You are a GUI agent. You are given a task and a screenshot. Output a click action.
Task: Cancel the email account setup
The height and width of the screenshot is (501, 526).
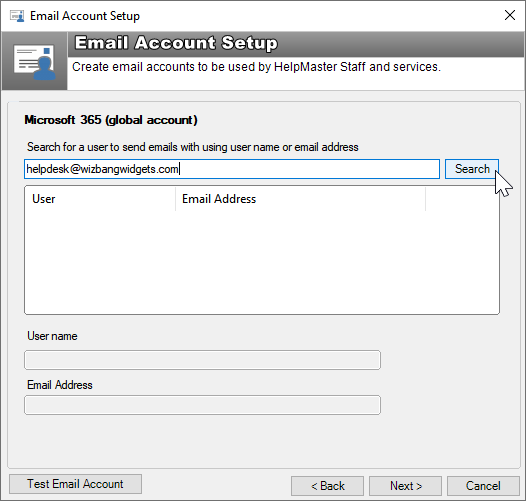483,486
